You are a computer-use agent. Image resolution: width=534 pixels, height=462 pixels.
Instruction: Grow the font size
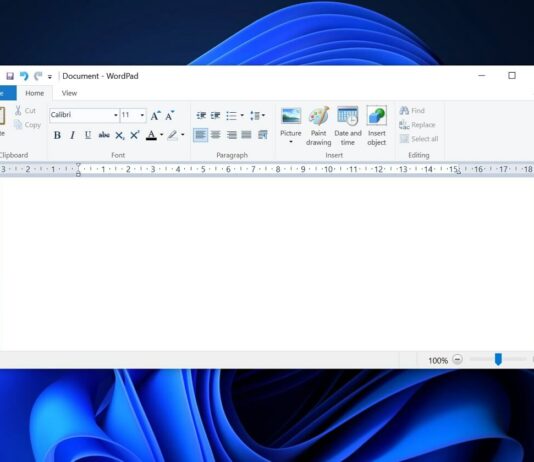point(155,115)
